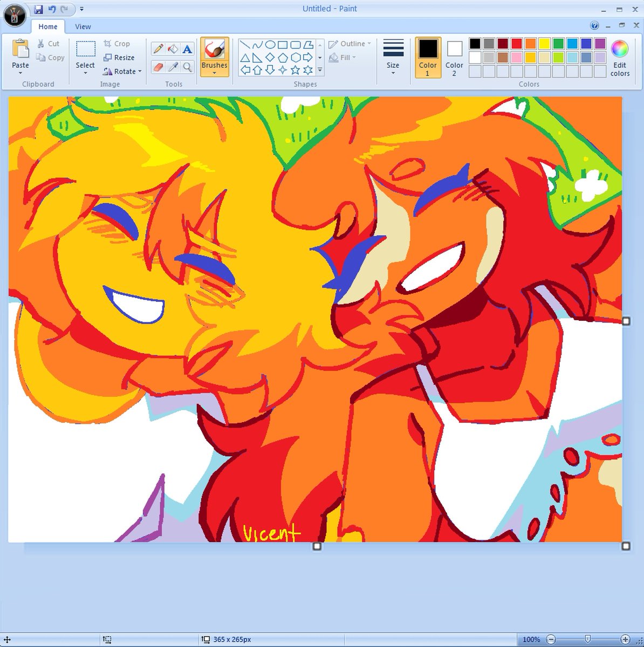Select the Eraser tool

coord(158,67)
